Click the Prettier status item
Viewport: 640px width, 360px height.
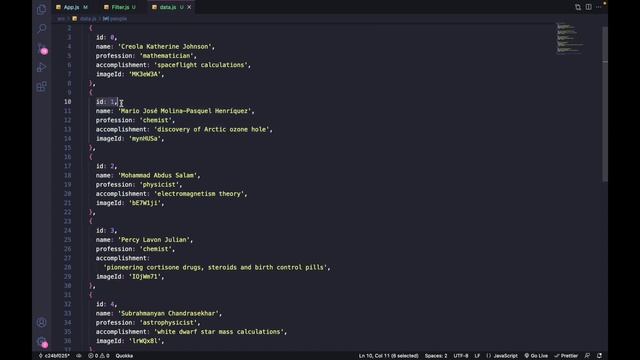(x=566, y=356)
